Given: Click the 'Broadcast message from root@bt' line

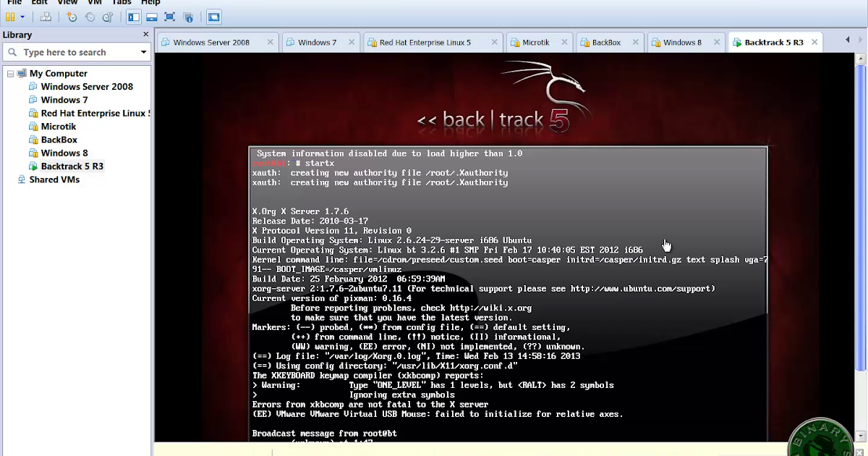Looking at the screenshot, I should point(324,434).
